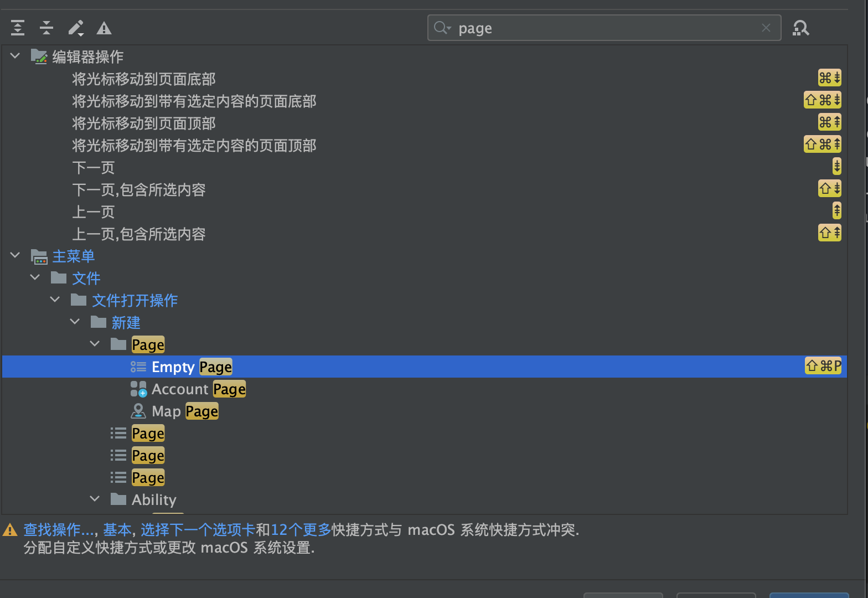Click the conflict warning triangle icon
The height and width of the screenshot is (598, 868).
pyautogui.click(x=10, y=530)
